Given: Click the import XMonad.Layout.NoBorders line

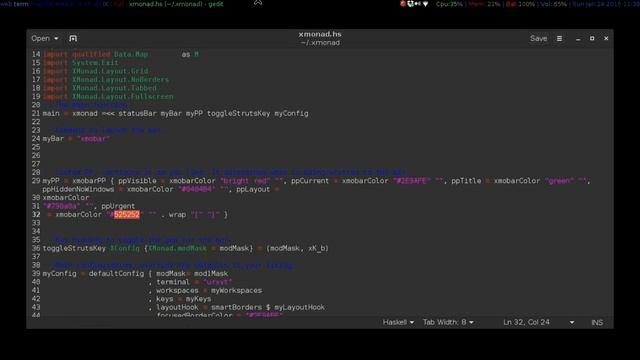Looking at the screenshot, I should click(106, 80).
